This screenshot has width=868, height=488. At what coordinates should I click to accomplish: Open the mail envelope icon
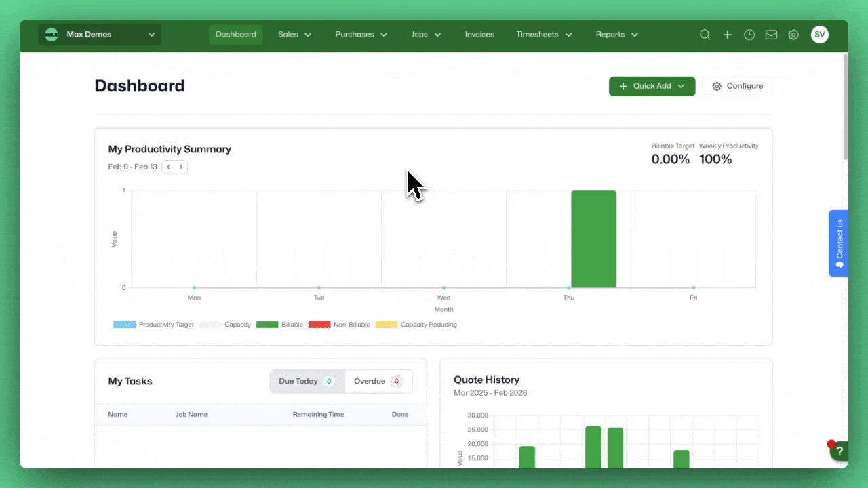point(771,35)
